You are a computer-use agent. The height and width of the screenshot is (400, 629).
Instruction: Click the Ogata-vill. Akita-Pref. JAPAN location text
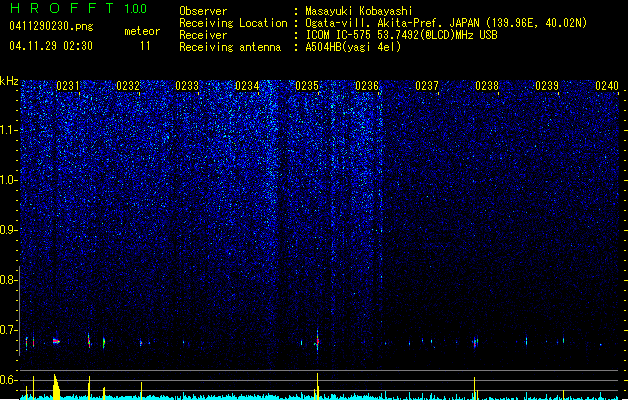coord(446,23)
